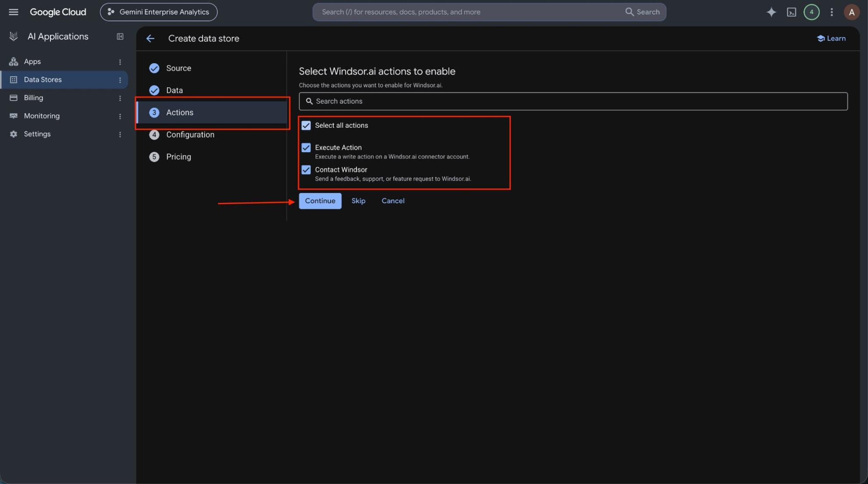Open Billing in the left sidebar
Screen dimensions: 868x484
(33, 97)
